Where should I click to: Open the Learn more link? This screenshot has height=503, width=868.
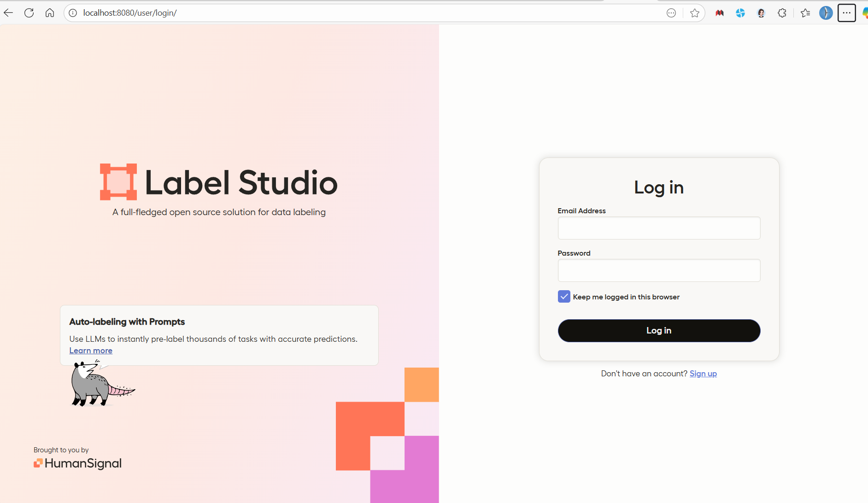click(91, 351)
